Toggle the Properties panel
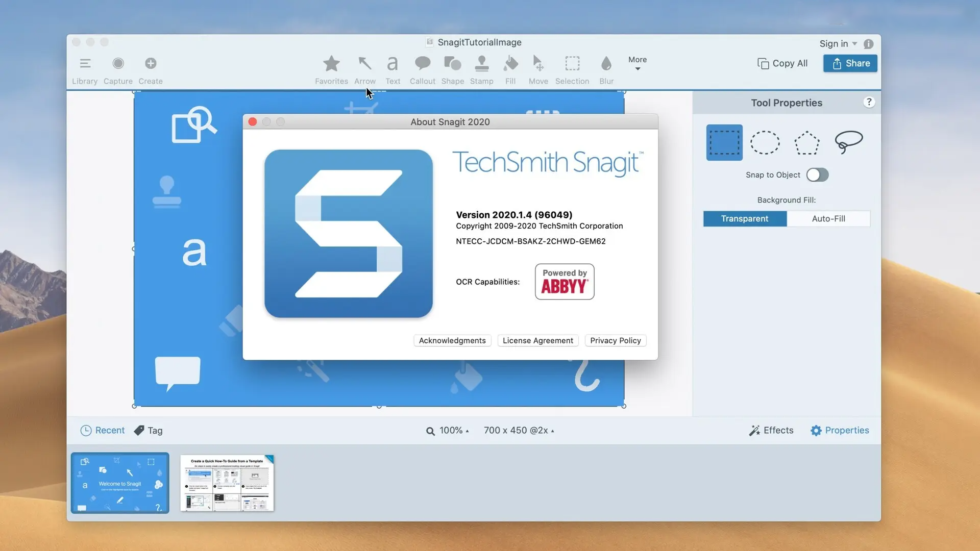The image size is (980, 551). [840, 431]
